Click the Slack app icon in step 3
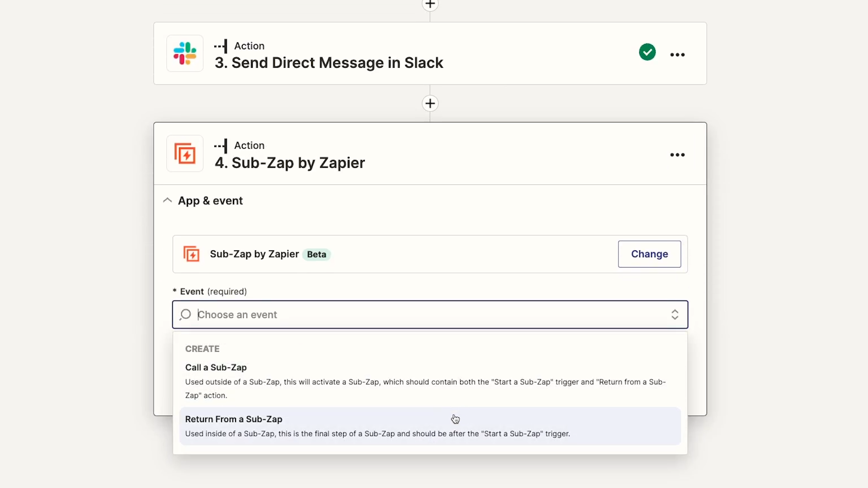868x488 pixels. pos(185,53)
